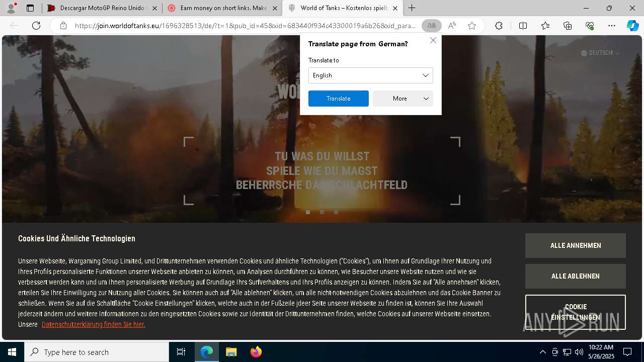This screenshot has height=362, width=644.
Task: Select the third carousel dot
Action: click(336, 212)
